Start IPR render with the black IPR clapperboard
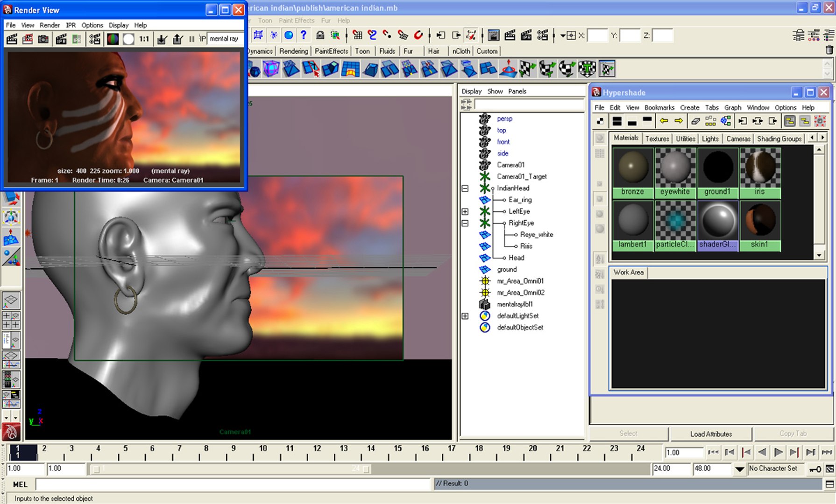The height and width of the screenshot is (504, 836). [61, 39]
